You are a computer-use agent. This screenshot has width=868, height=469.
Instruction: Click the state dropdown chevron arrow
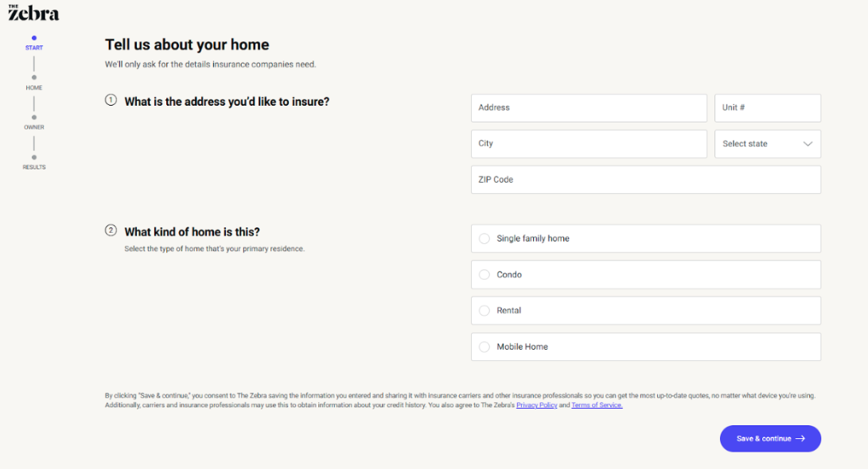tap(808, 144)
